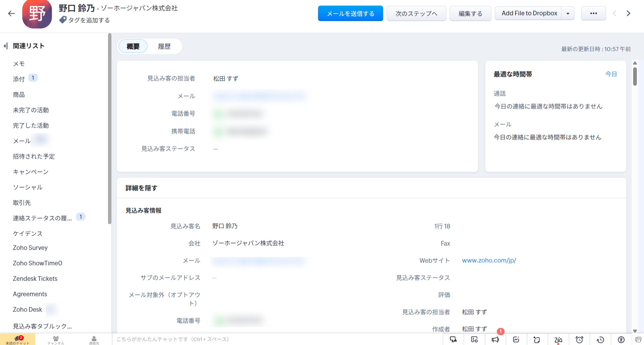Collapse the 関連リスト sidebar

click(x=5, y=46)
